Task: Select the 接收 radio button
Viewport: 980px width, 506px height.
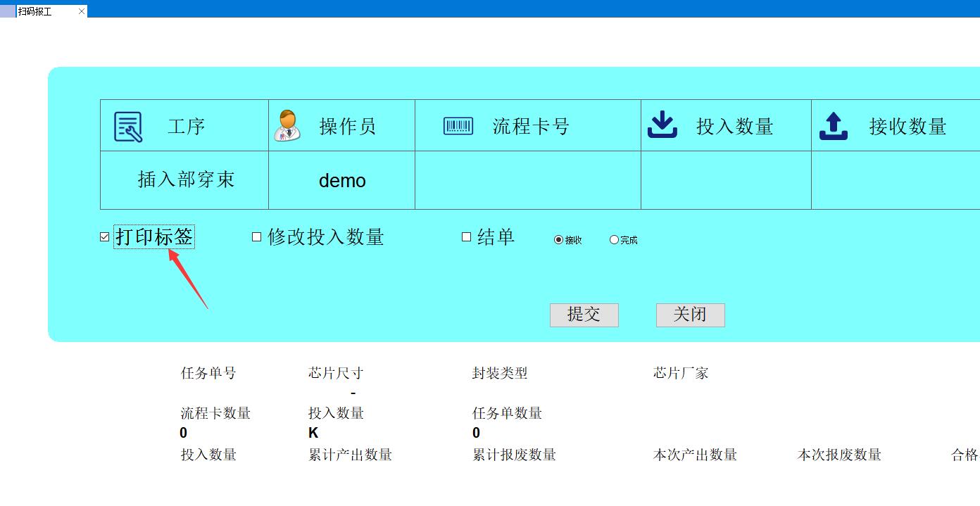Action: 559,240
